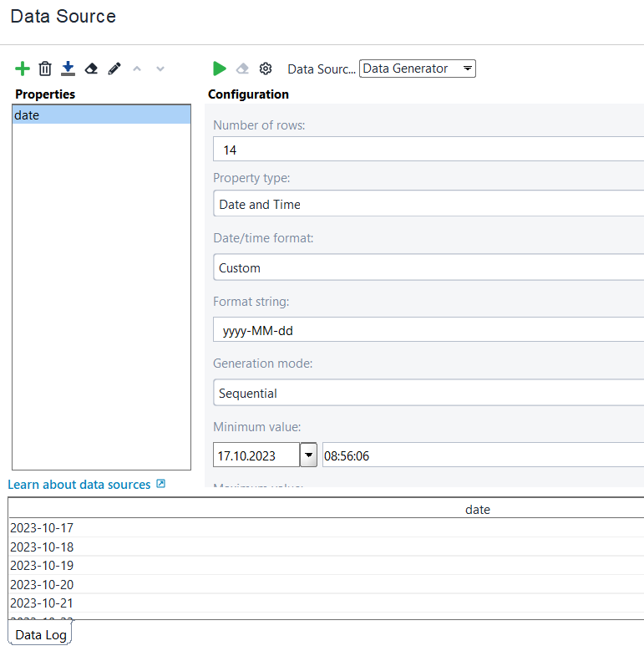Open data source settings gear icon
This screenshot has width=644, height=651.
266,69
